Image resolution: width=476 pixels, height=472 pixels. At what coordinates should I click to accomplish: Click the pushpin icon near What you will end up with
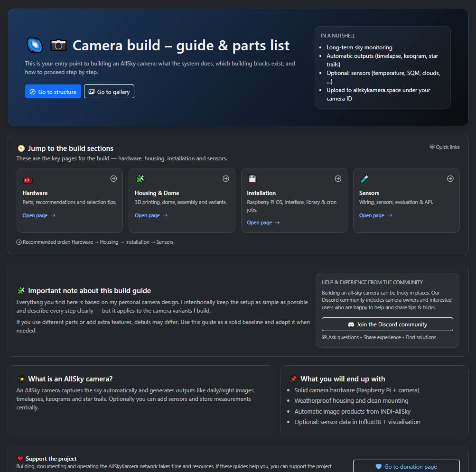tap(292, 379)
